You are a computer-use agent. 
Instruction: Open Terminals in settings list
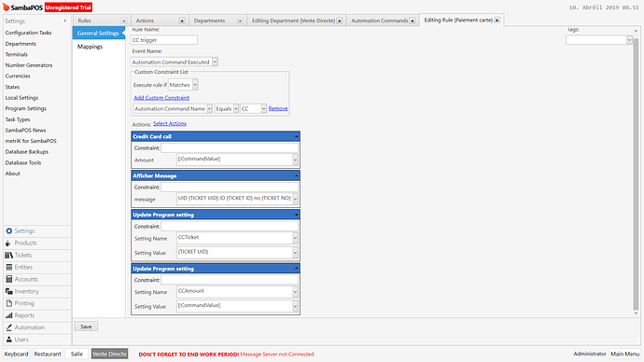[17, 55]
